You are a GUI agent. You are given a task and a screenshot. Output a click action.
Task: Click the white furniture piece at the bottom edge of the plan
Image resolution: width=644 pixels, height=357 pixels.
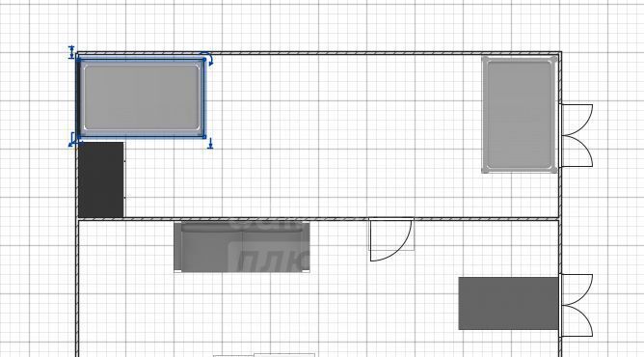[264, 355]
